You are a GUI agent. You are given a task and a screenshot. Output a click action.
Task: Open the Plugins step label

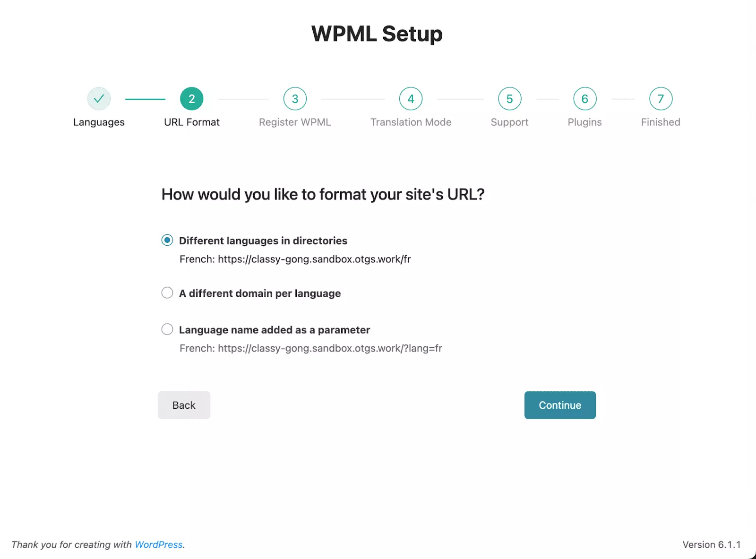click(584, 122)
